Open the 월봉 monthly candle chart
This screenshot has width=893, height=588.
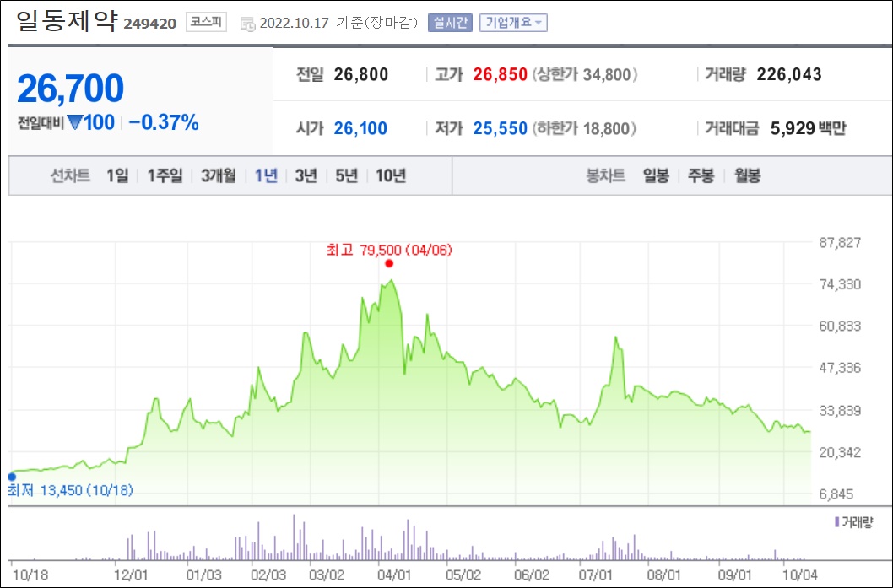(x=747, y=175)
